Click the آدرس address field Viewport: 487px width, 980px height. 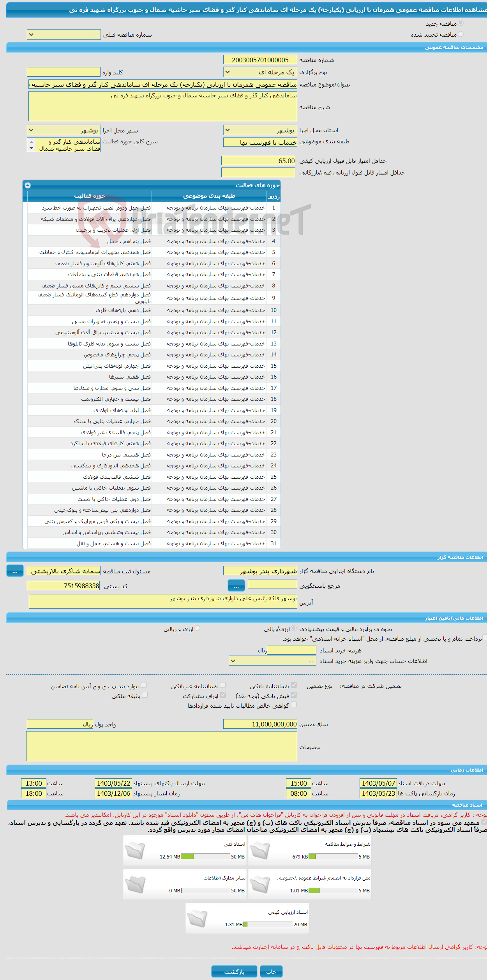pos(163,601)
